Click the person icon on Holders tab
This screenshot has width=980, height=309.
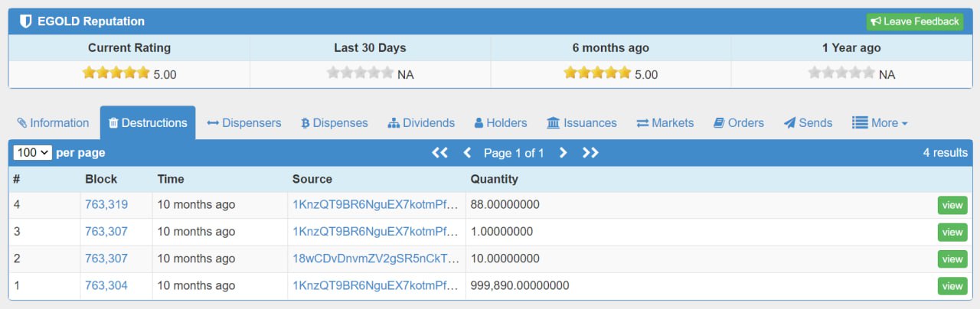tap(479, 122)
